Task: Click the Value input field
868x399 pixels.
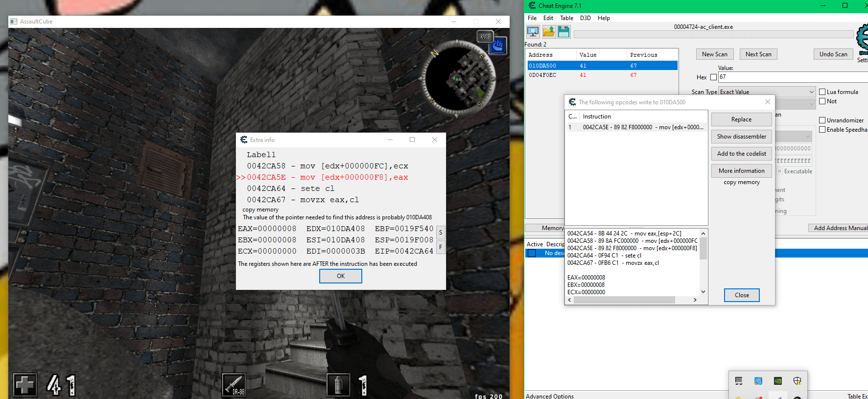Action: [793, 77]
